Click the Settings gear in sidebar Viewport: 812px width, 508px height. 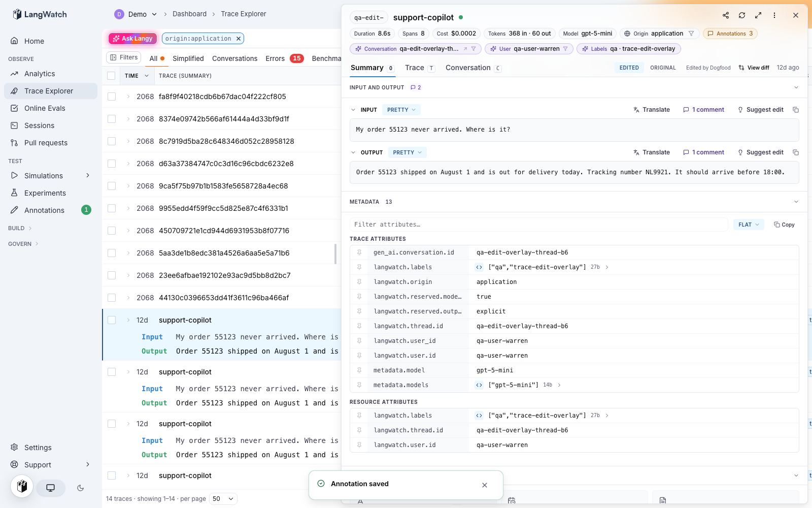click(x=14, y=448)
